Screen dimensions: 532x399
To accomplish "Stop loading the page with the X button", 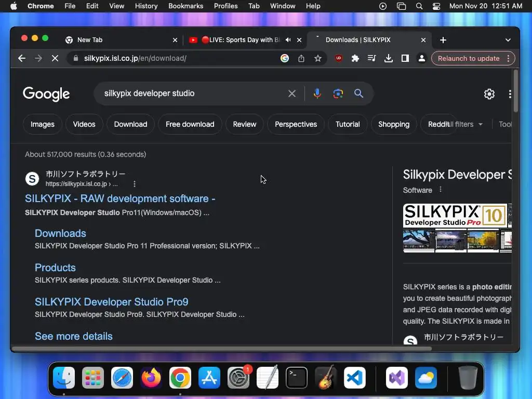I will point(55,58).
